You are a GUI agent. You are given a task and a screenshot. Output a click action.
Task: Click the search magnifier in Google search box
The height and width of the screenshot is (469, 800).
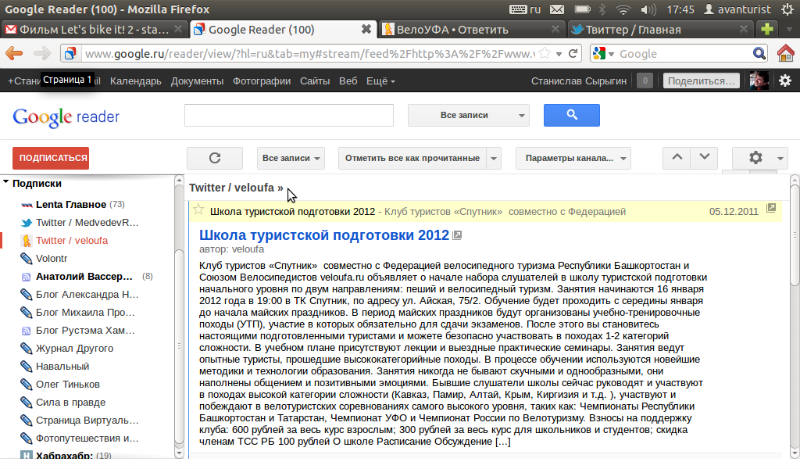(759, 53)
